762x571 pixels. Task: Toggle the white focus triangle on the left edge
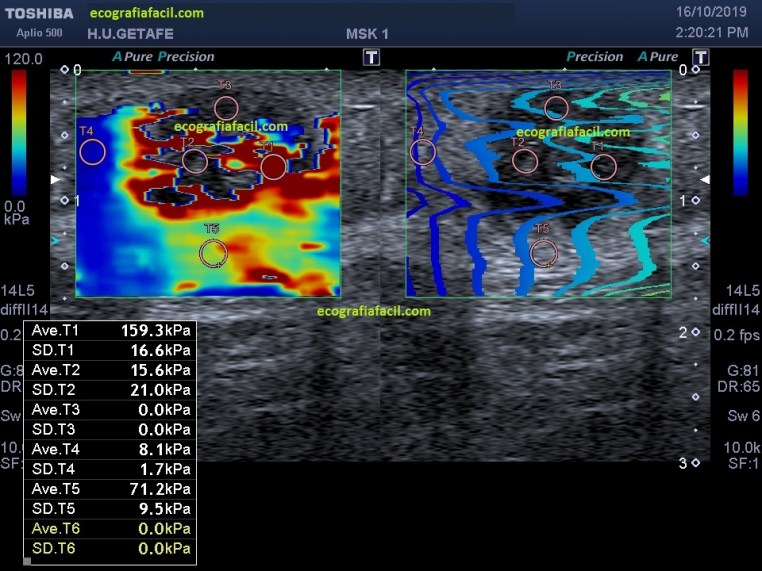[x=57, y=179]
